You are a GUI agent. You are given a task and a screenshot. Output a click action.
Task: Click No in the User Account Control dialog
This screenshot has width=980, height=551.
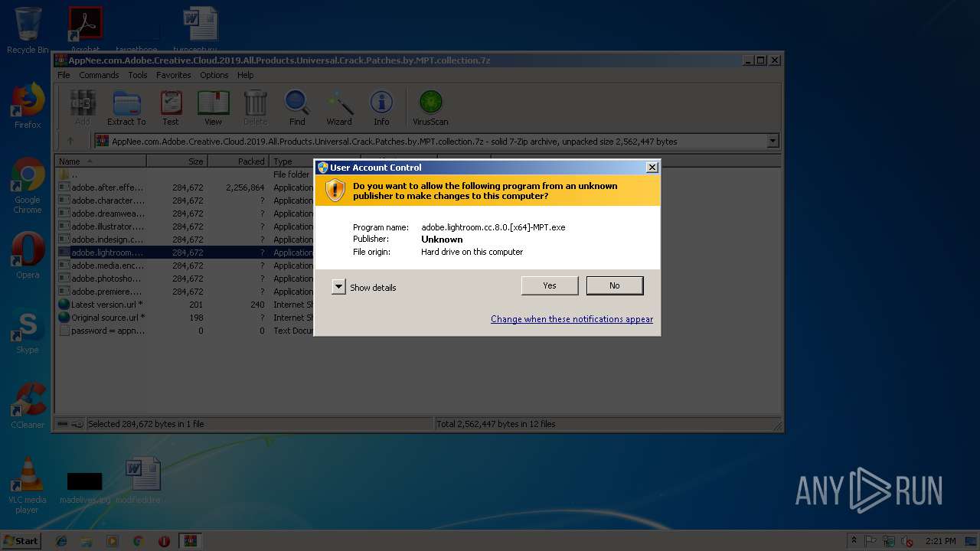(615, 285)
